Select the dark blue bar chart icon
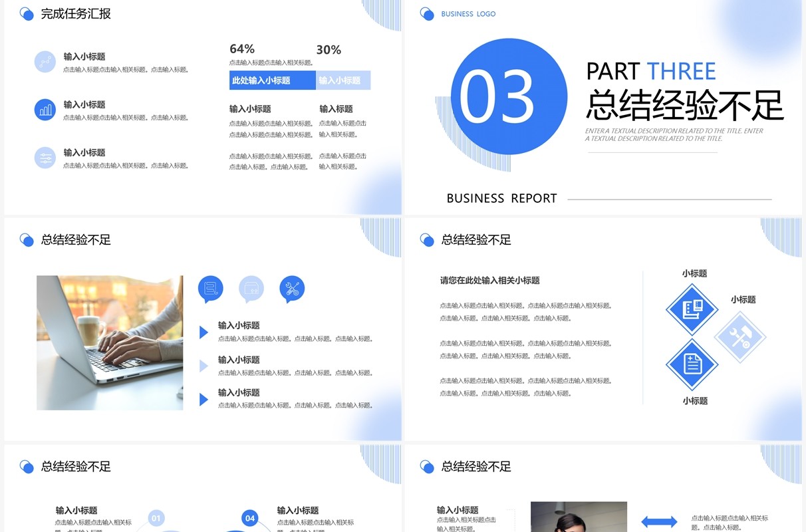Viewport: 806px width, 532px height. [45, 110]
